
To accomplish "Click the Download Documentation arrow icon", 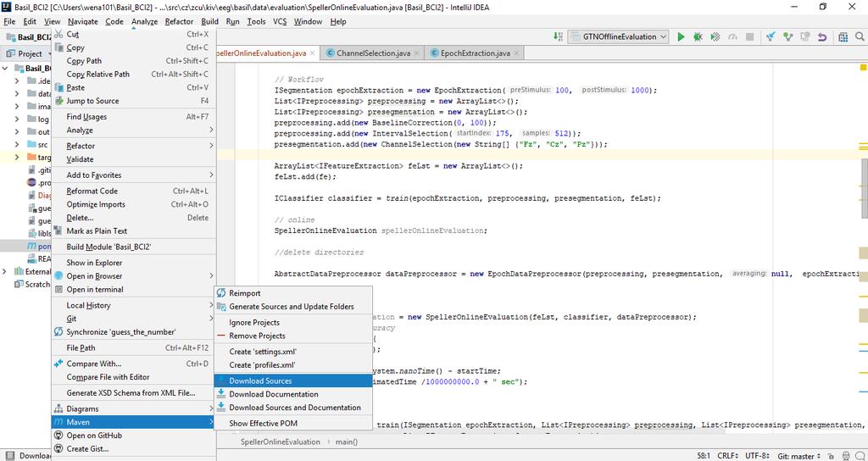I will [221, 393].
